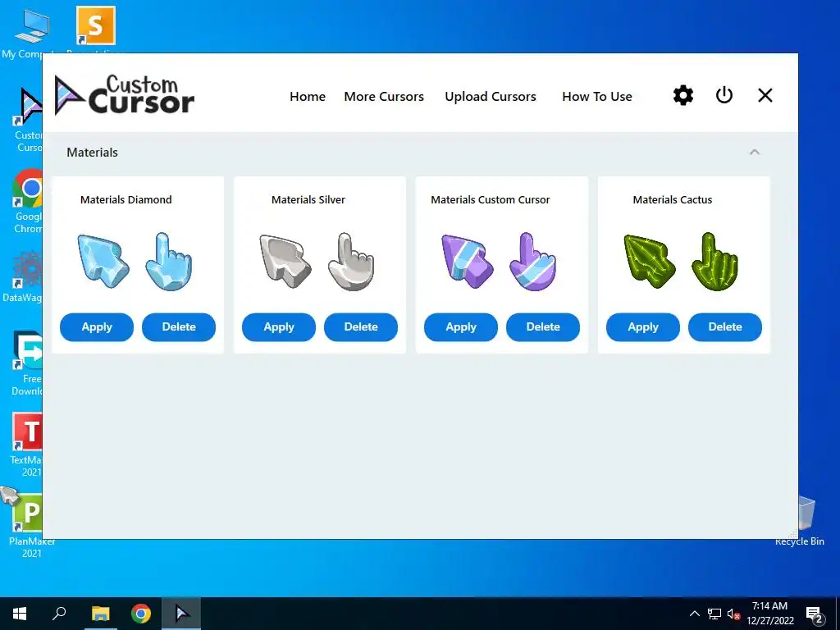Open the network status tray icon
This screenshot has height=630, width=840.
point(714,614)
